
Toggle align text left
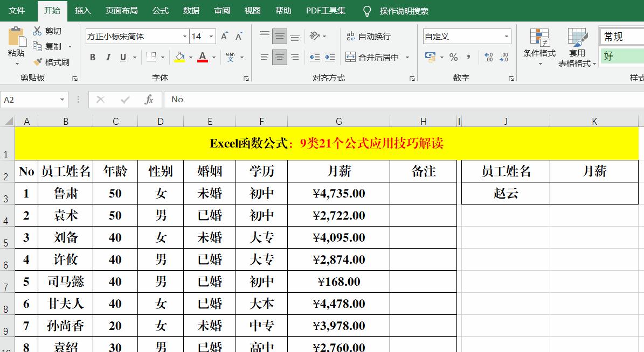click(x=265, y=57)
